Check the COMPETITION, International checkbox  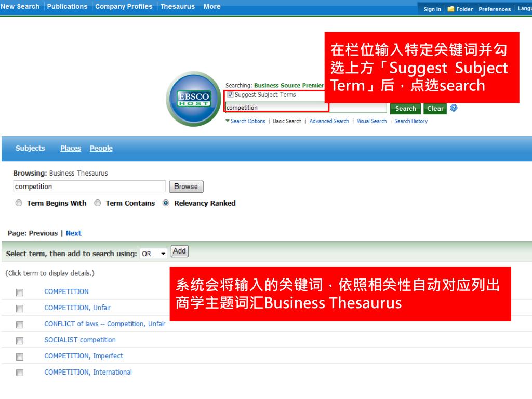(20, 373)
